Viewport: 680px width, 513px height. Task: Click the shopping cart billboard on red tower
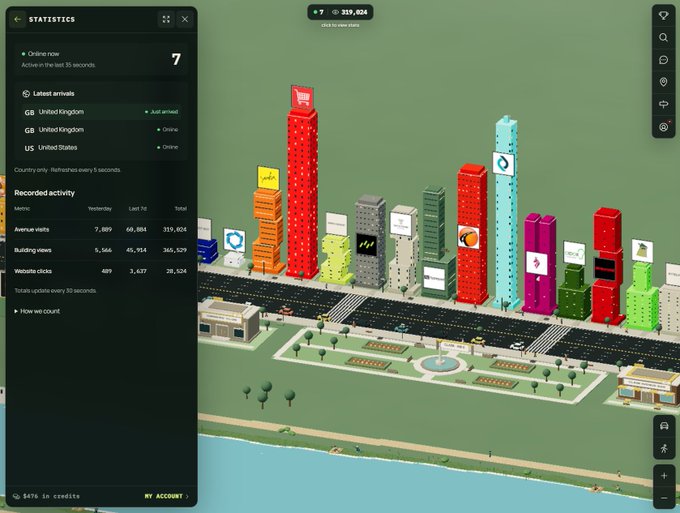click(302, 97)
